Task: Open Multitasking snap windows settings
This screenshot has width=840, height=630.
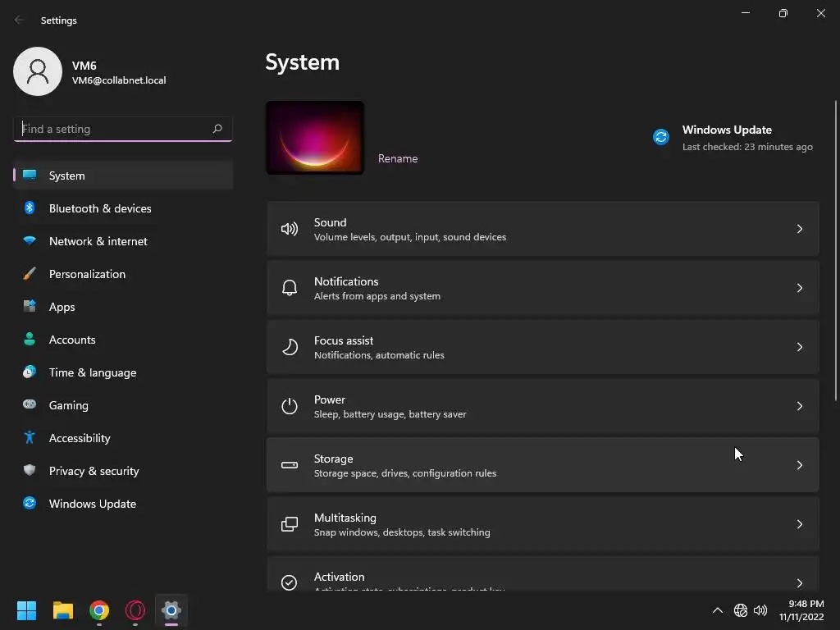Action: point(543,524)
